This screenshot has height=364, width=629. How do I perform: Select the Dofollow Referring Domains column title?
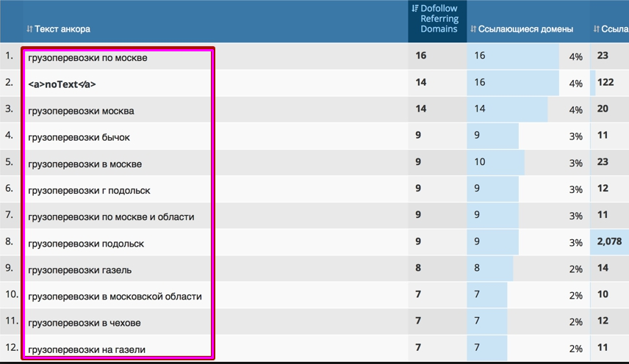(x=439, y=19)
